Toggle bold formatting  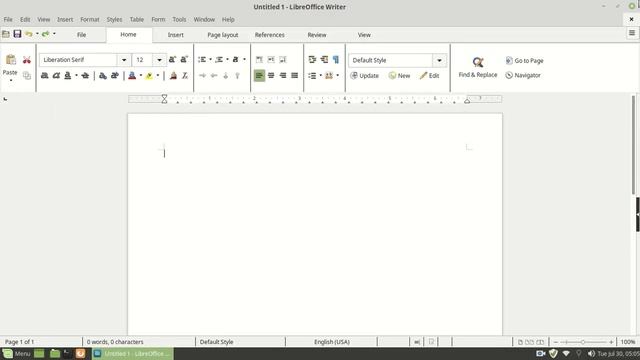point(44,76)
